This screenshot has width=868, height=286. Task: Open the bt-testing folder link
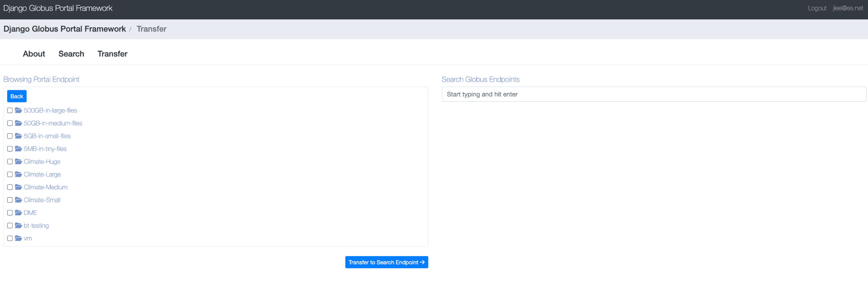click(x=36, y=226)
